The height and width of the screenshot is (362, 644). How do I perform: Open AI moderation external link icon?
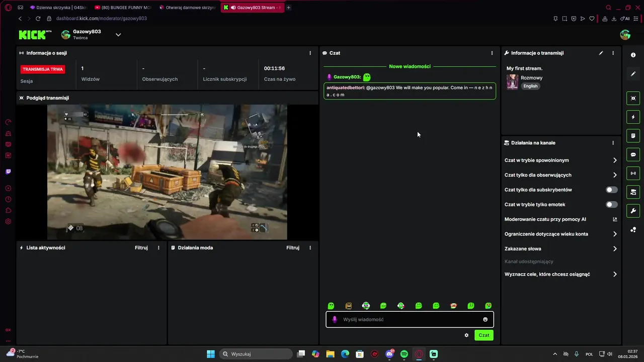pos(615,219)
